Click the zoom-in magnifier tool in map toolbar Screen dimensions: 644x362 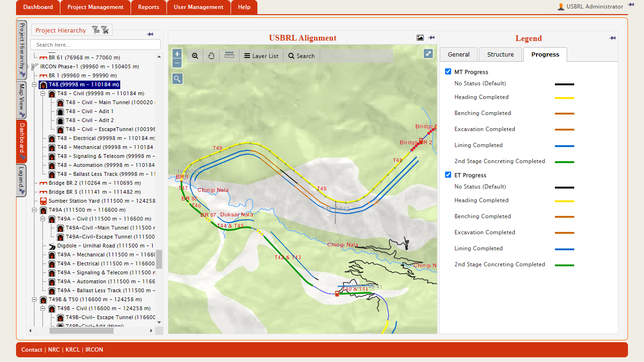click(195, 56)
